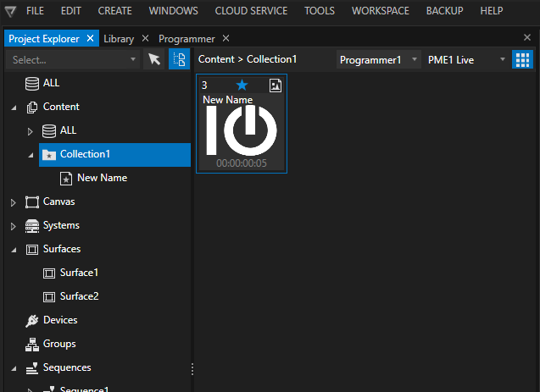Image resolution: width=540 pixels, height=392 pixels.
Task: Switch to the Programmer tab
Action: click(186, 38)
